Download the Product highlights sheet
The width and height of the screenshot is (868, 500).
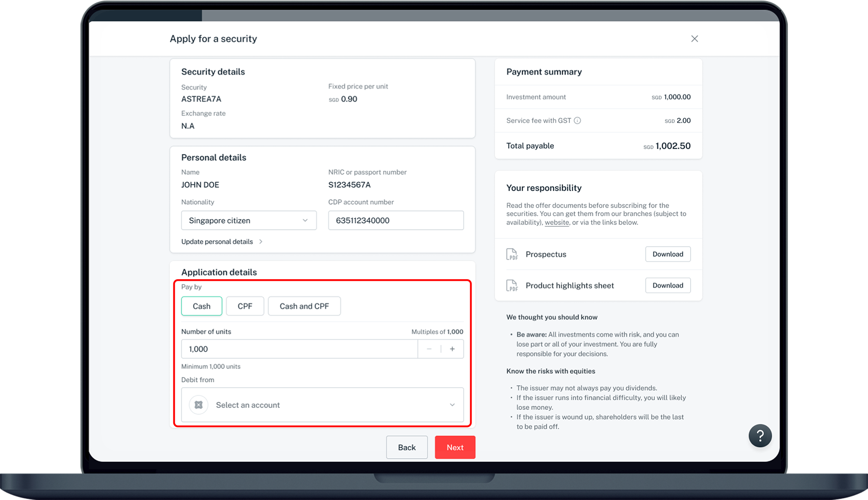[x=668, y=285]
